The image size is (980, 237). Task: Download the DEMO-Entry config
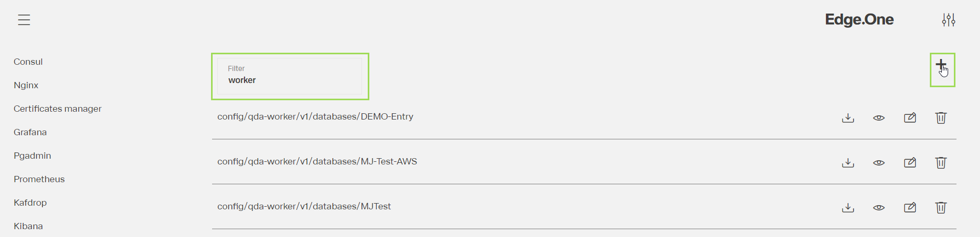[x=848, y=118]
